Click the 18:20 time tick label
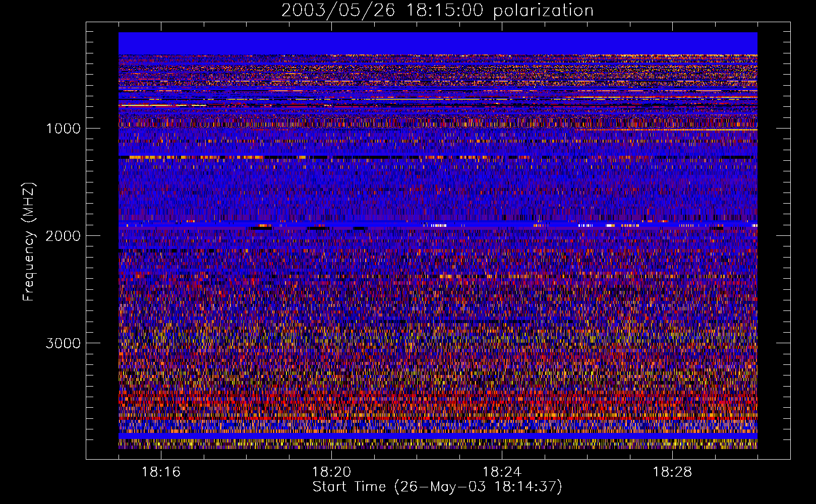Screen dimensions: 816x504 click(331, 472)
